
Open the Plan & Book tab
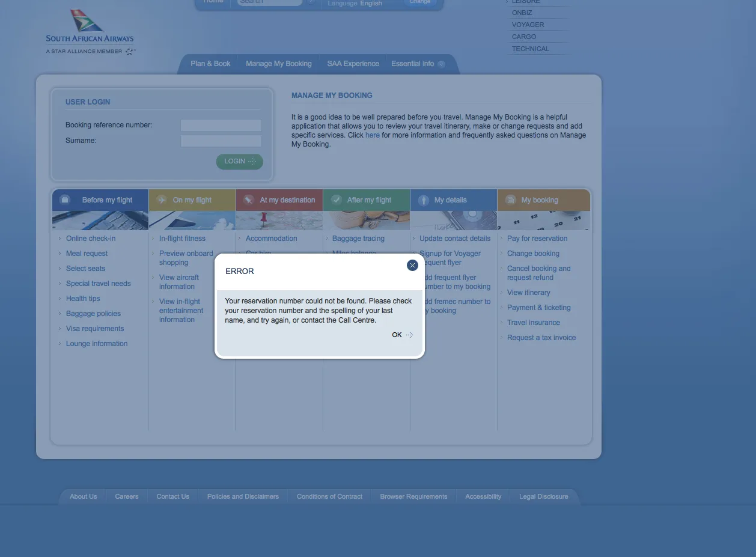click(210, 64)
